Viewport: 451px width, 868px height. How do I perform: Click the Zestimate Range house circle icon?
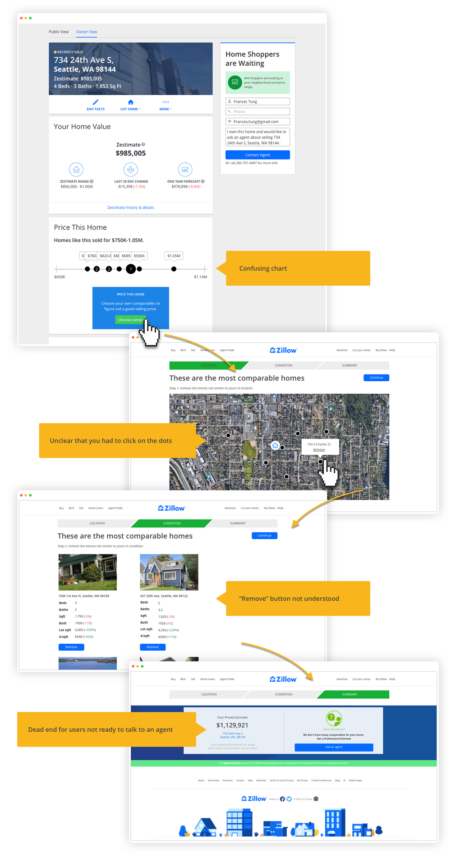click(76, 170)
